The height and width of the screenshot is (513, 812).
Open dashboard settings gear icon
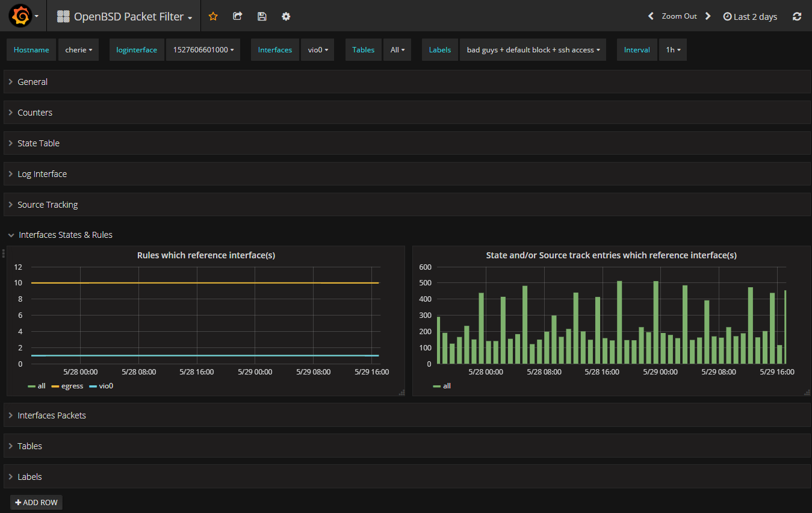286,16
